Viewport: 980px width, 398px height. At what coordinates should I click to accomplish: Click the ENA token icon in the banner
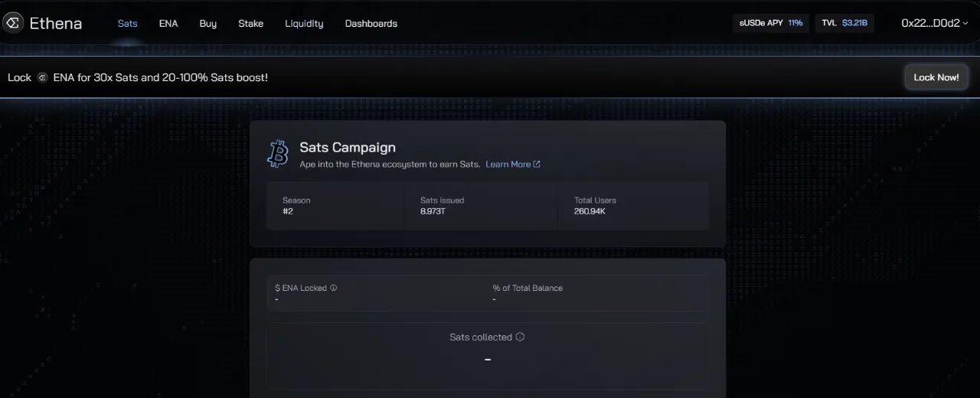(x=43, y=77)
